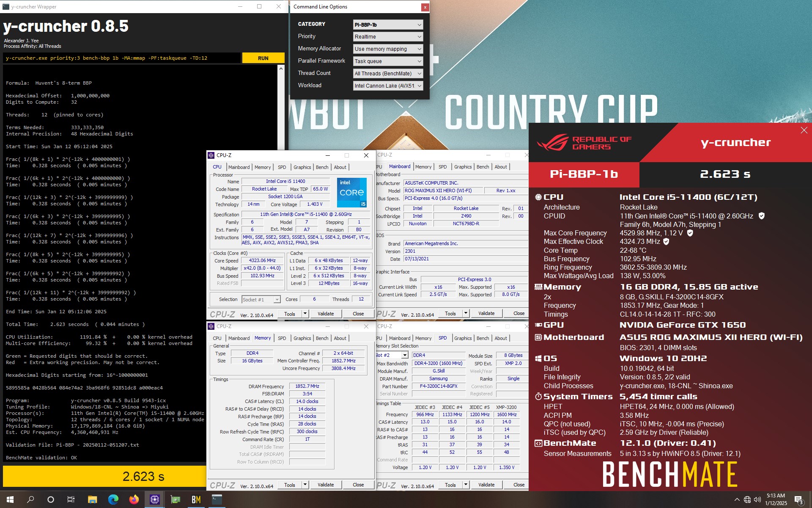The height and width of the screenshot is (508, 812).
Task: Open the Workload dropdown
Action: point(388,86)
